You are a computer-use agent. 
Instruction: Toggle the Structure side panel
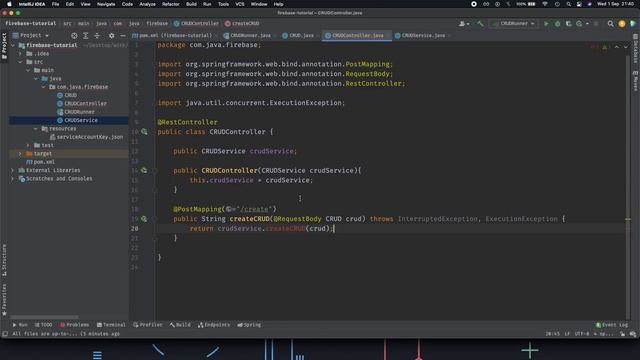pos(4,260)
